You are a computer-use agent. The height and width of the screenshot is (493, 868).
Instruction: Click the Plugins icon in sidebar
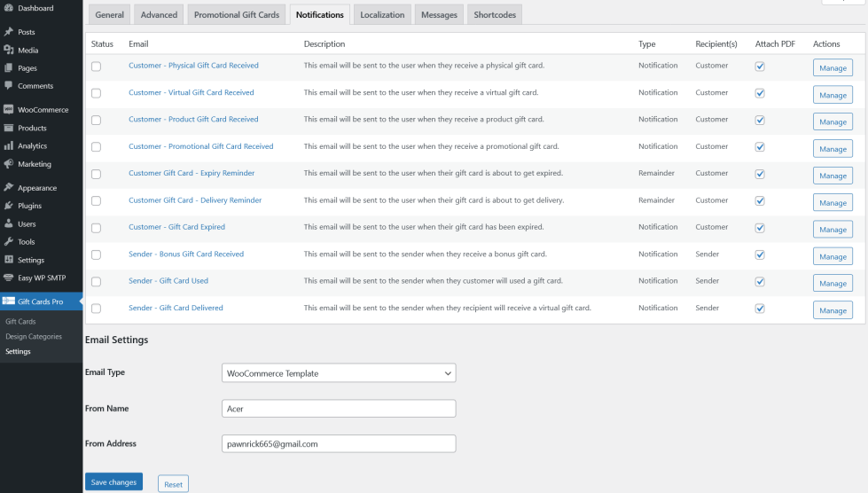[9, 206]
